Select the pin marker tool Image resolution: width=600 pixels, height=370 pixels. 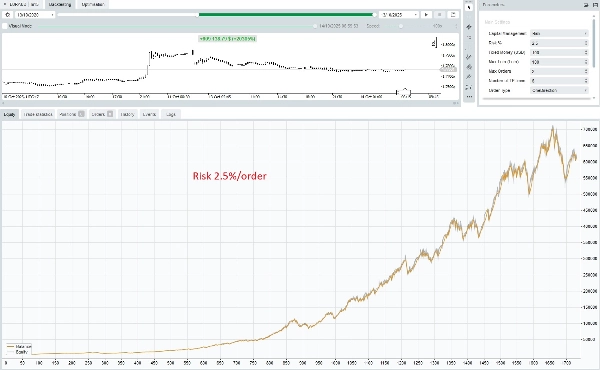coord(469,77)
